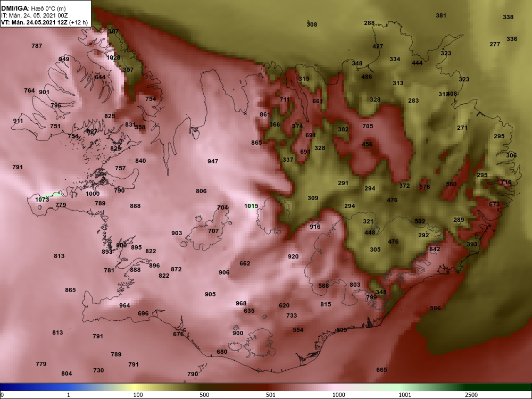Select the 665 value on the map
The width and height of the screenshot is (532, 399).
[381, 370]
